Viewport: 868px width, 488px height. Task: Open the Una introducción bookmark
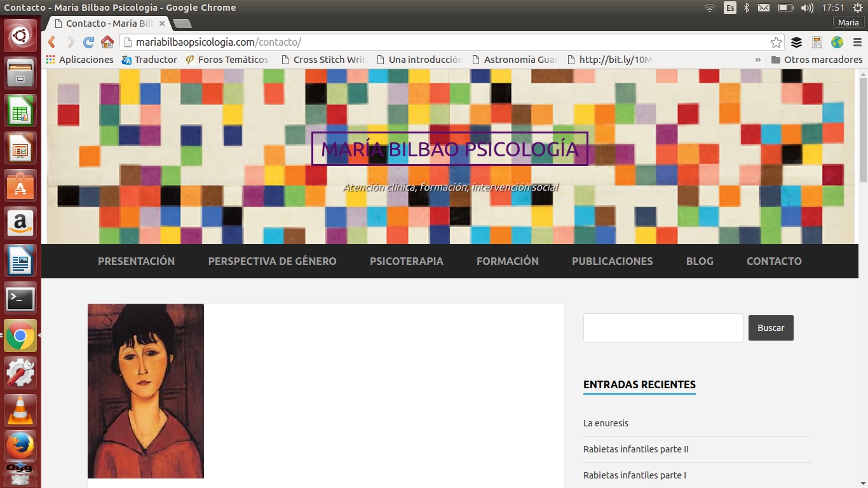click(419, 60)
